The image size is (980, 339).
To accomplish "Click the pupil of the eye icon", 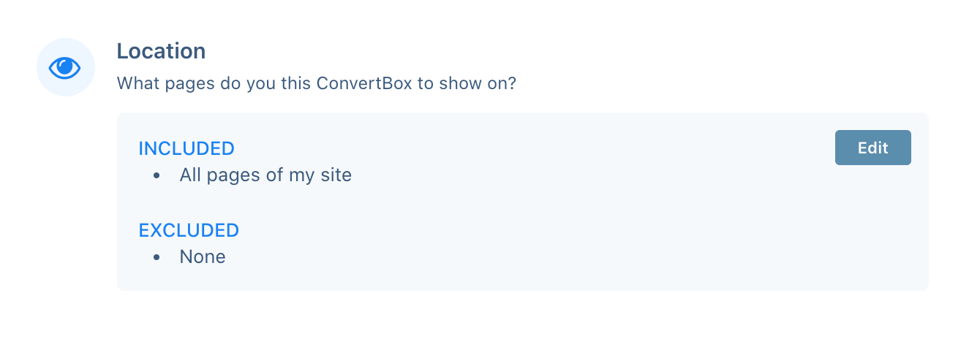I will pyautogui.click(x=66, y=68).
